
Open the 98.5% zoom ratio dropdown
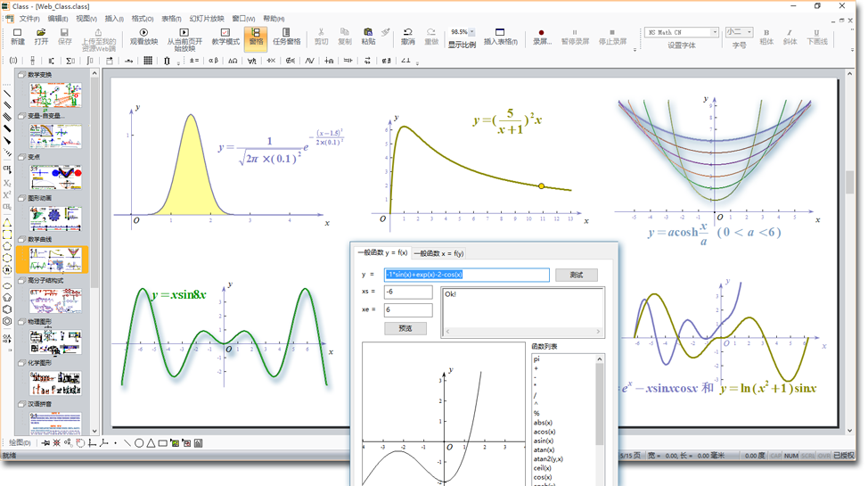(x=471, y=32)
